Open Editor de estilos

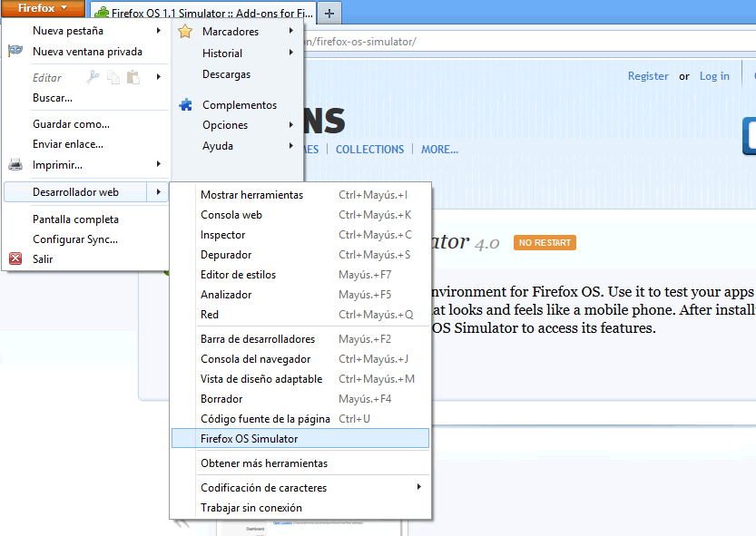(x=299, y=275)
